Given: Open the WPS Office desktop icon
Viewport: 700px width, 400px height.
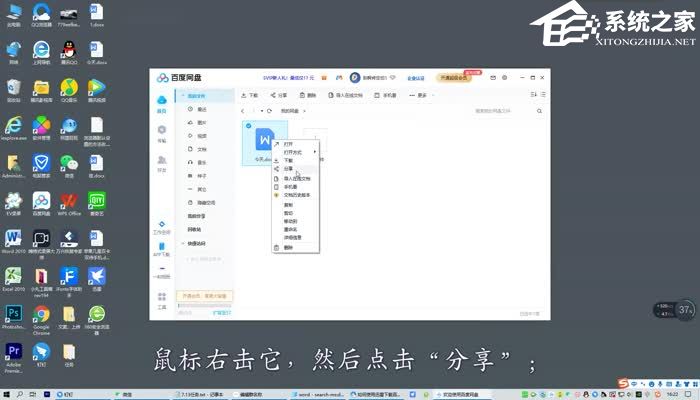Looking at the screenshot, I should point(69,204).
